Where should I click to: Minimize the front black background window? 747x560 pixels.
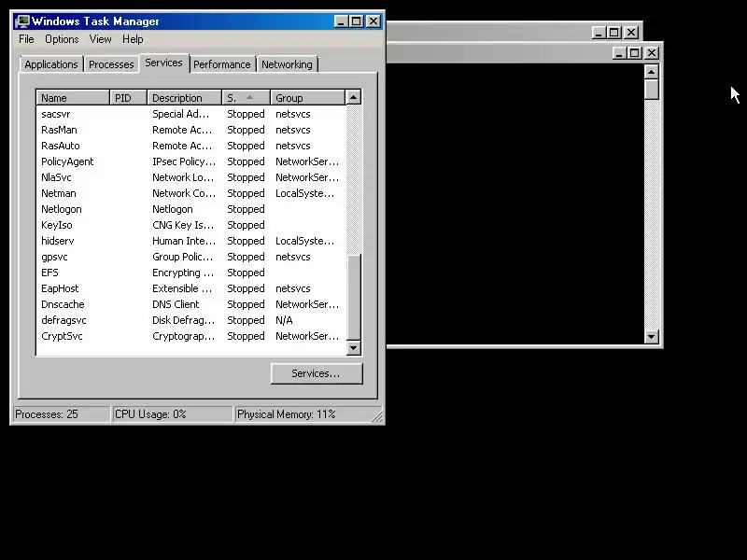619,53
